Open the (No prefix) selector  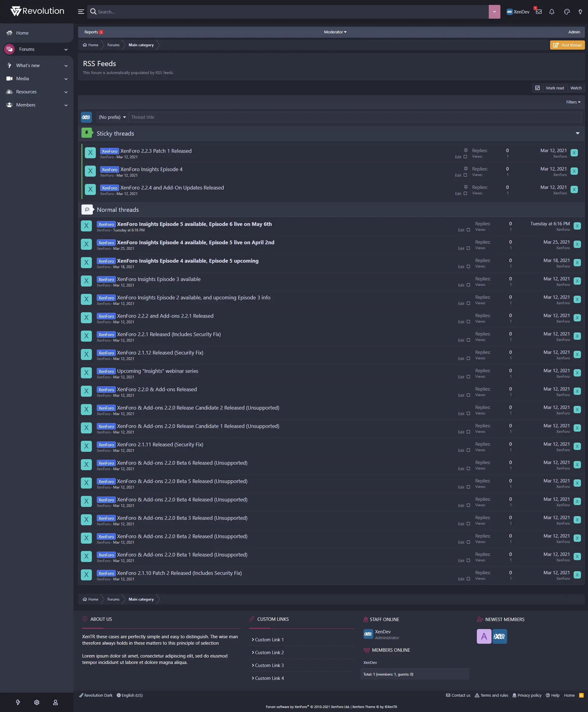[112, 117]
